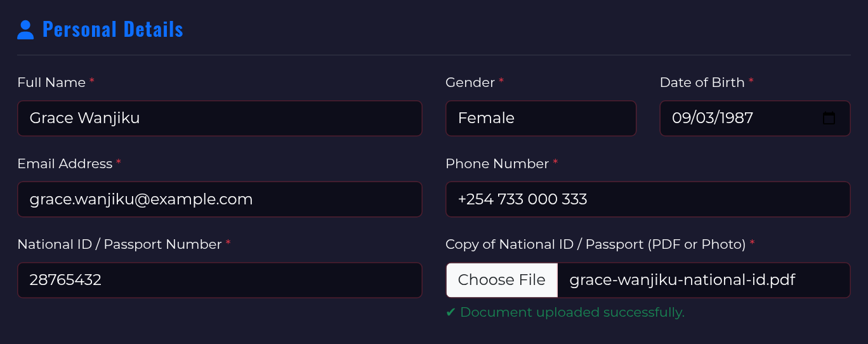This screenshot has width=868, height=344.
Task: Click the Choose File button
Action: coord(501,280)
